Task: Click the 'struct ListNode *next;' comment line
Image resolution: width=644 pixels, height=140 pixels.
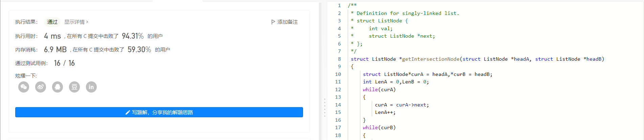Action: click(402, 36)
